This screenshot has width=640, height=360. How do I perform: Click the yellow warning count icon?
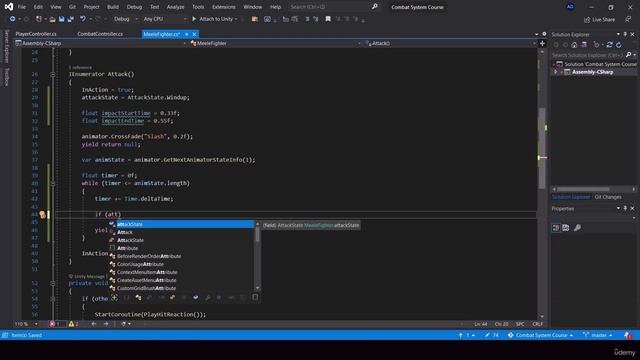point(71,324)
